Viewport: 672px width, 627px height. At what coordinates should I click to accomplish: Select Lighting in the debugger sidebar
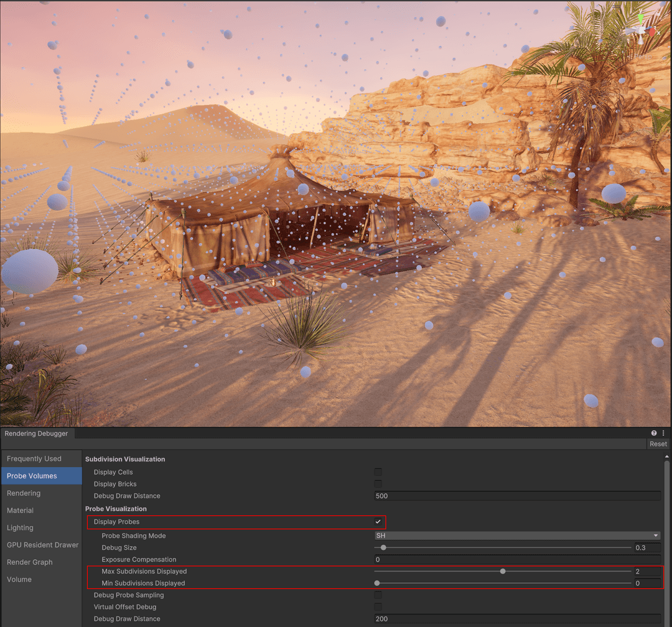pyautogui.click(x=21, y=527)
